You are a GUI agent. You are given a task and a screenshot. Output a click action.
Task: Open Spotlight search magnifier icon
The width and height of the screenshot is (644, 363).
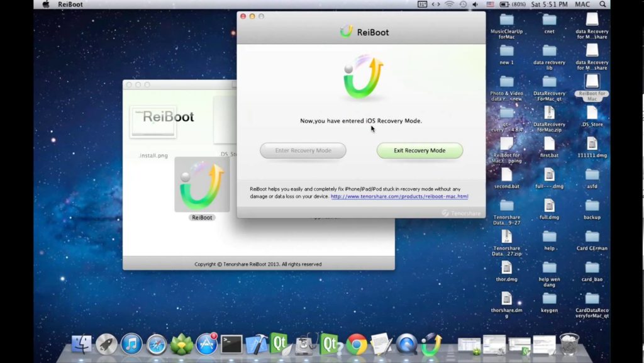[x=602, y=4]
